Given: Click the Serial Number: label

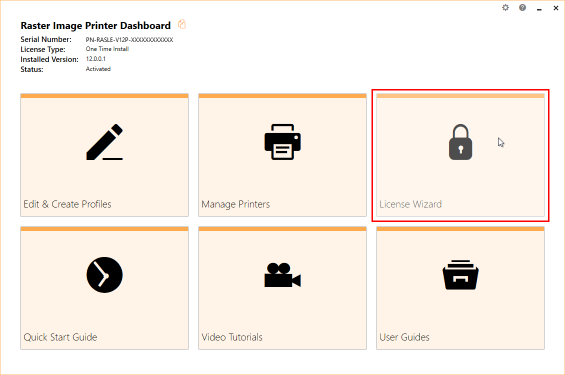Looking at the screenshot, I should 46,39.
